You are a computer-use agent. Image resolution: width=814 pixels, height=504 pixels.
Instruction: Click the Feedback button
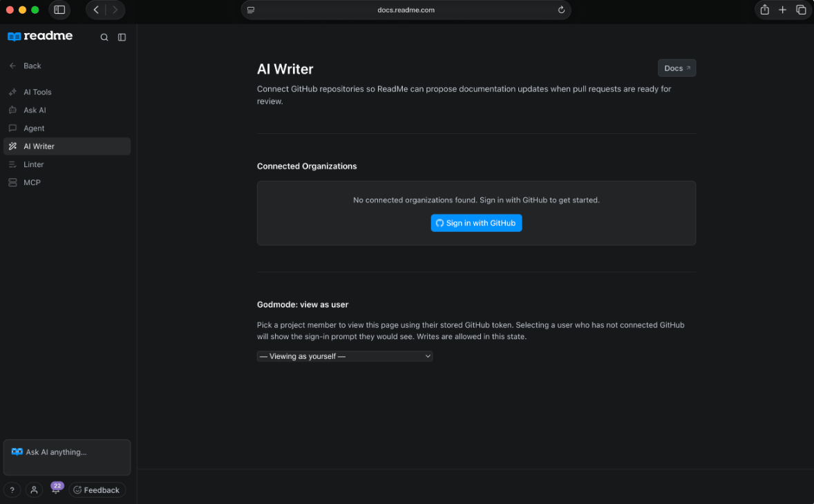pyautogui.click(x=97, y=490)
